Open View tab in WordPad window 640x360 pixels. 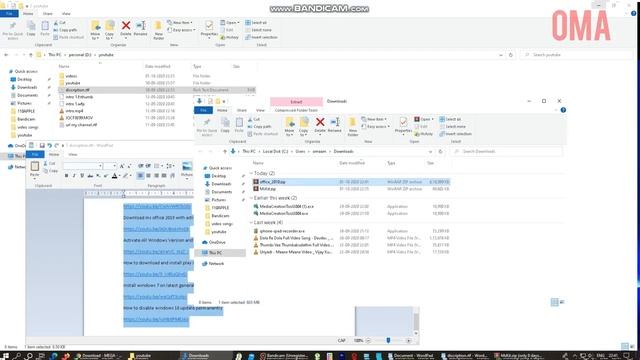point(73,155)
